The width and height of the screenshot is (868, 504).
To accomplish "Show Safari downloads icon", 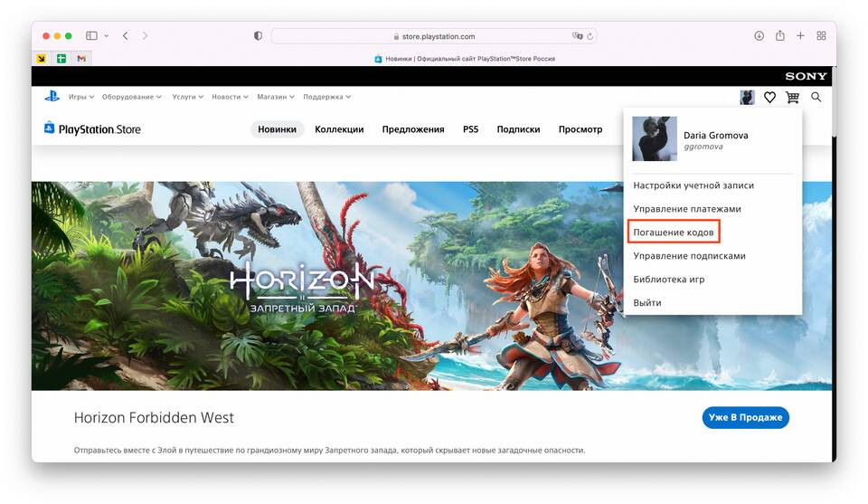I will (x=759, y=35).
